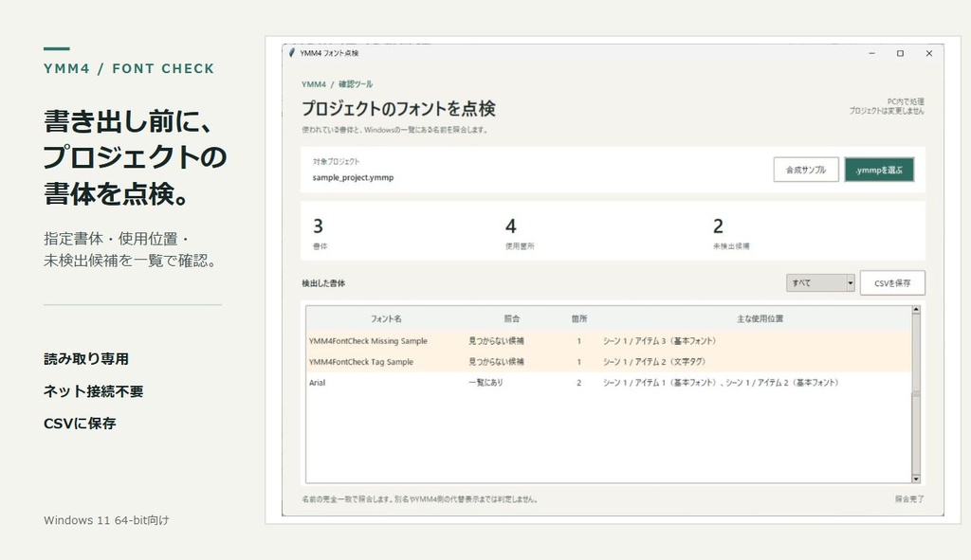Image resolution: width=971 pixels, height=560 pixels.
Task: Select the YMM4FontCheck Tag Sample row
Action: 609,362
